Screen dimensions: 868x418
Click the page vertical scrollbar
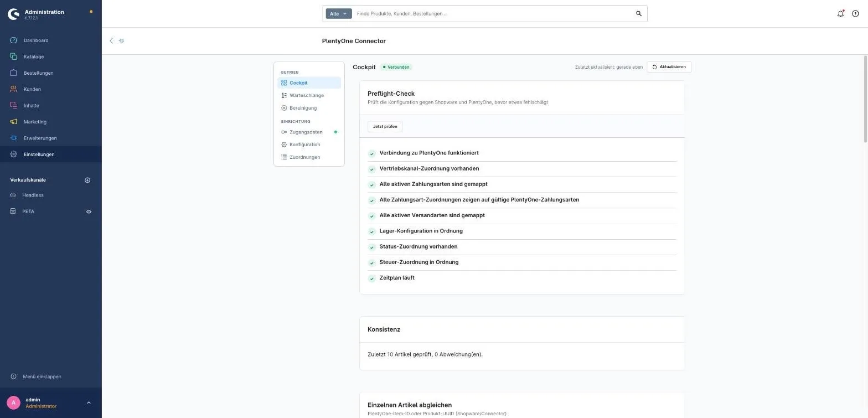tap(866, 100)
